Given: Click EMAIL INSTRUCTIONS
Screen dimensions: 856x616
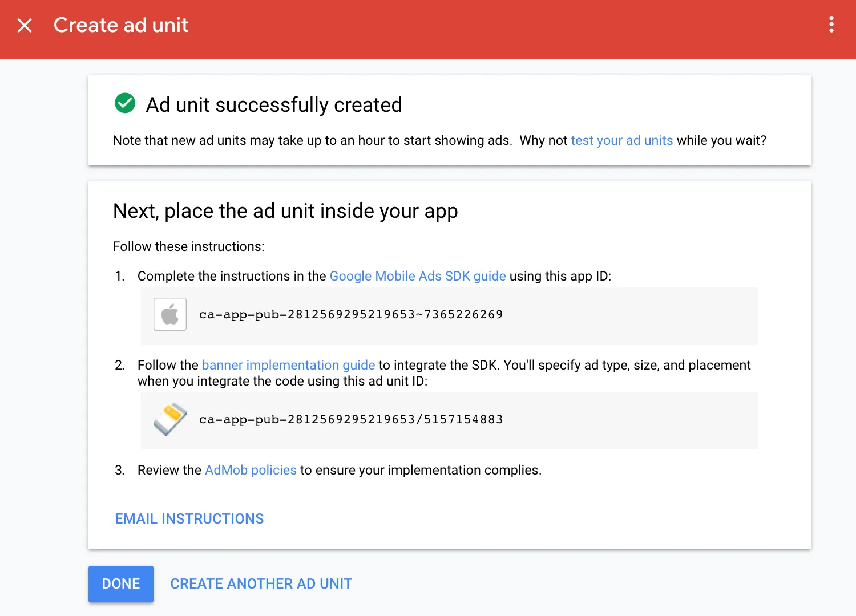Looking at the screenshot, I should [189, 518].
